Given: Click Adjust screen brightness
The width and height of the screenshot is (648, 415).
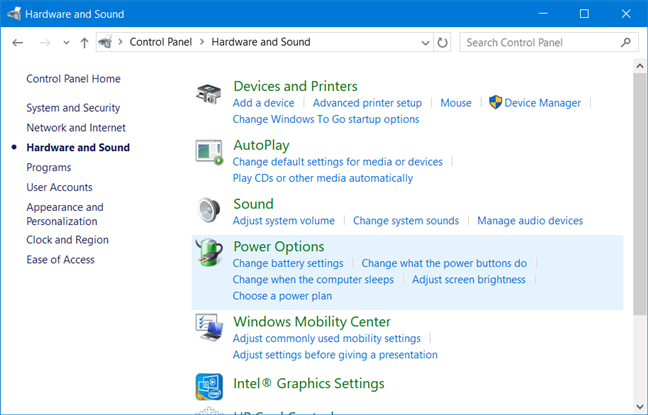Looking at the screenshot, I should coord(469,280).
